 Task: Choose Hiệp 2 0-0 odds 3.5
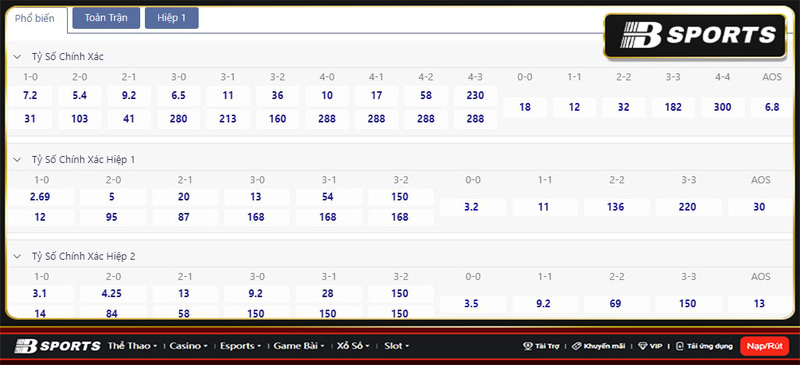[x=472, y=304]
